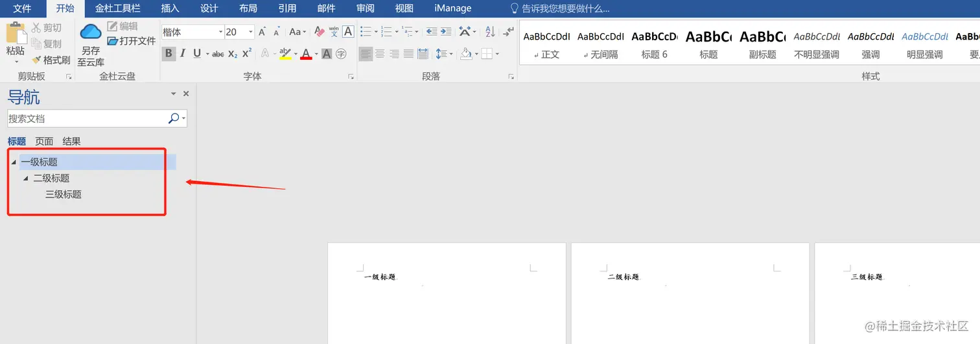
Task: Select the Format Painter (格式刷)
Action: pyautogui.click(x=51, y=60)
